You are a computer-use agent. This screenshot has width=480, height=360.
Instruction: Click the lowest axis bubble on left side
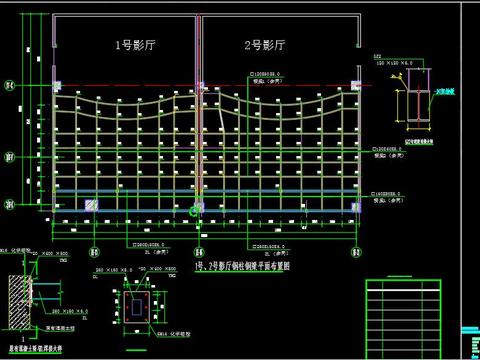(9, 205)
